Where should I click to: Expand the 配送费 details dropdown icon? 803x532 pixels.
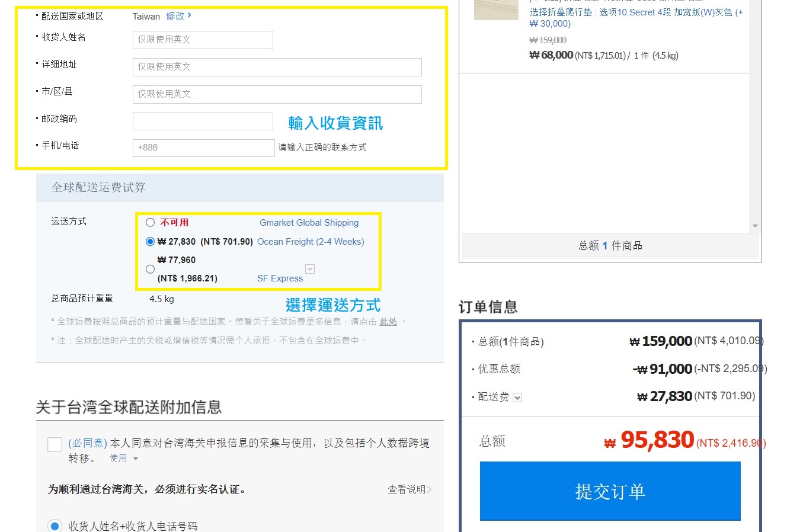(517, 398)
